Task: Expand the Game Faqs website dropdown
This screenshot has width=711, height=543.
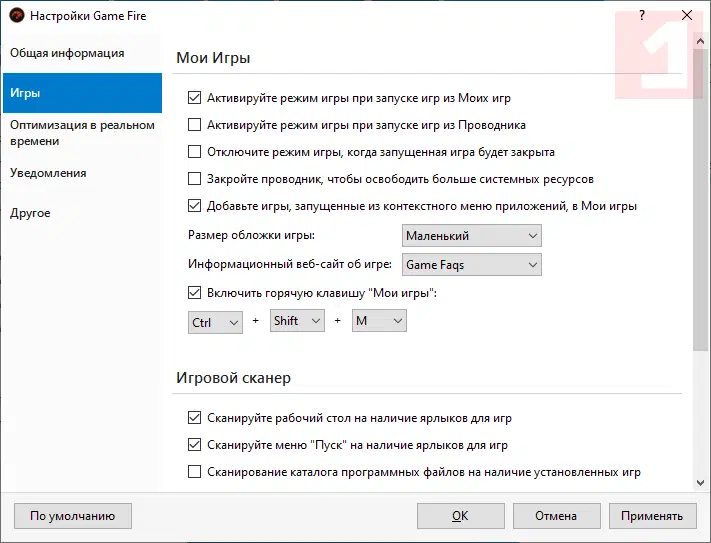Action: click(471, 265)
